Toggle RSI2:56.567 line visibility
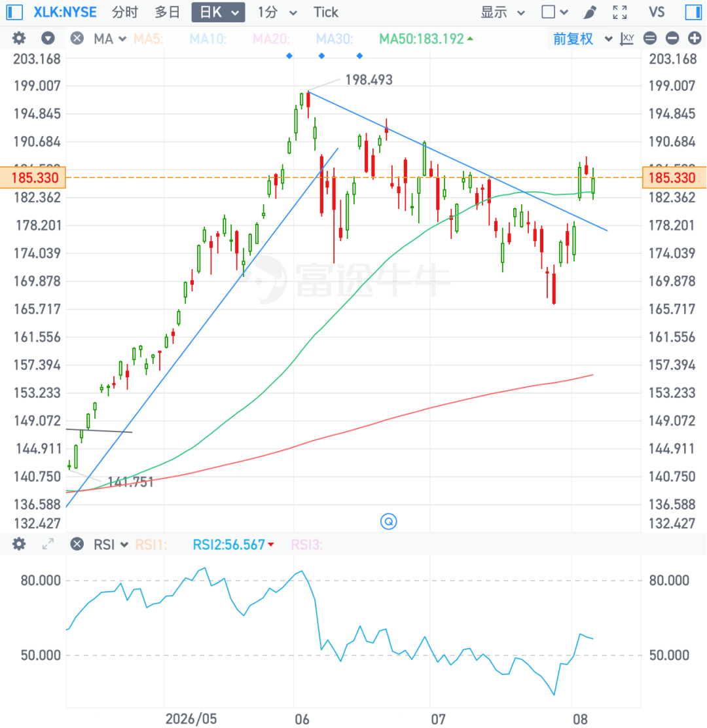Viewport: 707px width, 728px height. pos(233,544)
